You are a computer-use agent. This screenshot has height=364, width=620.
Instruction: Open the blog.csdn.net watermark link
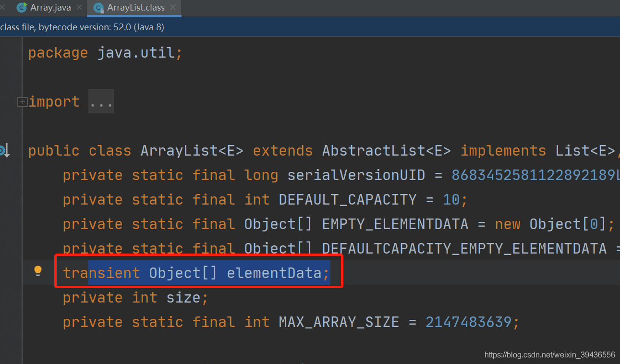point(549,355)
